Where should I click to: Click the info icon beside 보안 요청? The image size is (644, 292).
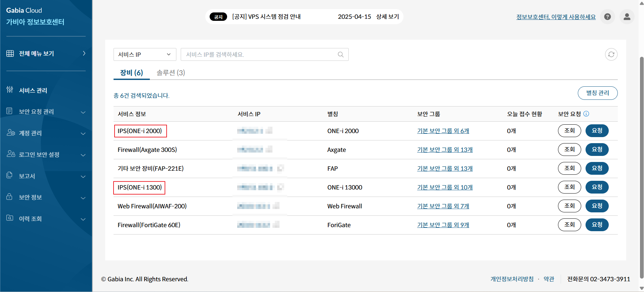point(586,114)
